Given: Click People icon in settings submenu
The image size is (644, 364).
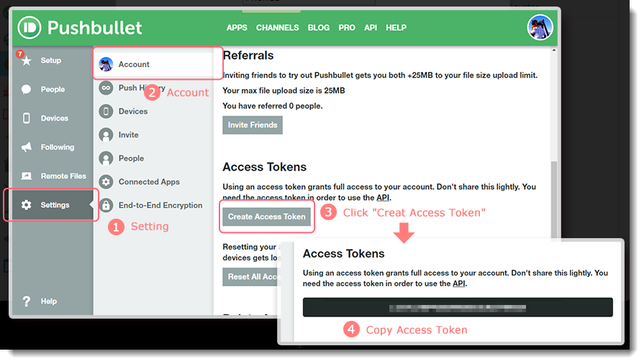Looking at the screenshot, I should [x=106, y=158].
